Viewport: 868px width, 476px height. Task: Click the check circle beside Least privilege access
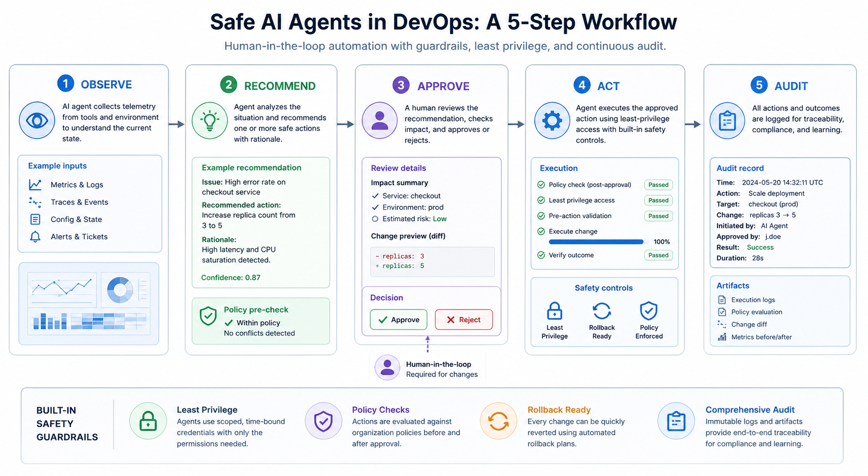pyautogui.click(x=541, y=200)
